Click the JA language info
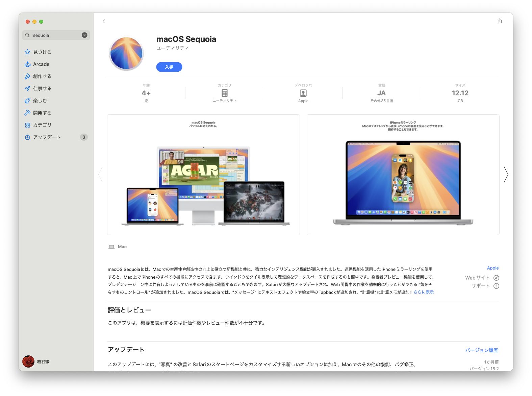The height and width of the screenshot is (396, 532). [382, 93]
